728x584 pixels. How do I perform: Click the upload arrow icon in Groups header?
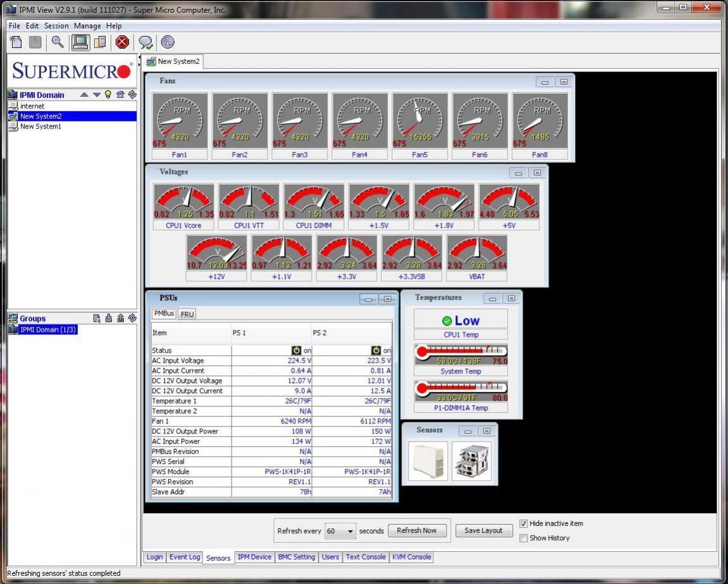[121, 318]
